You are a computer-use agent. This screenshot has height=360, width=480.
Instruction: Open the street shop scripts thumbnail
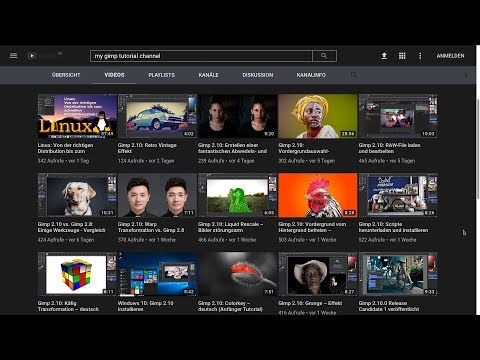(x=398, y=195)
